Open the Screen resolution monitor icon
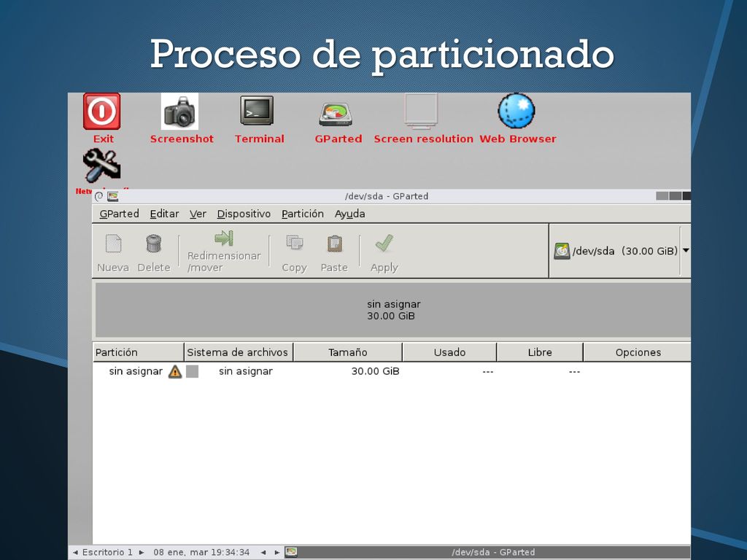Image resolution: width=747 pixels, height=560 pixels. click(421, 112)
